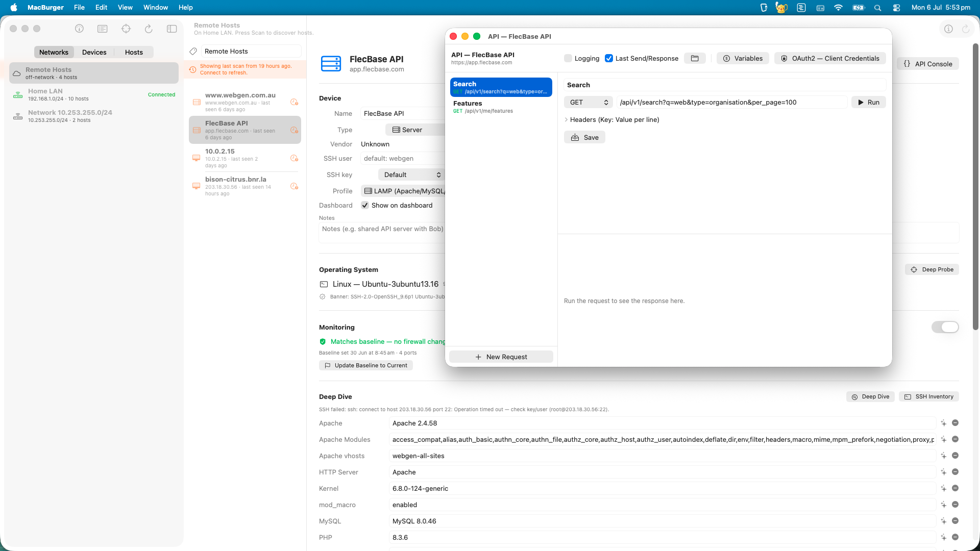Open the View menu

click(x=125, y=8)
